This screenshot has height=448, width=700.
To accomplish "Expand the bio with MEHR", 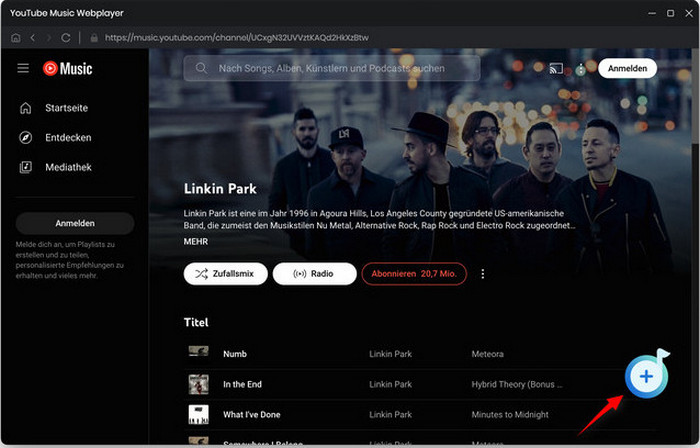I will tap(196, 241).
